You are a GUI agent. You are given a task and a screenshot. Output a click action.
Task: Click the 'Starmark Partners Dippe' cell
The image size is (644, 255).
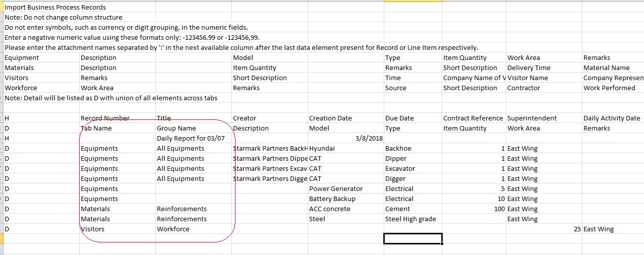[270, 158]
